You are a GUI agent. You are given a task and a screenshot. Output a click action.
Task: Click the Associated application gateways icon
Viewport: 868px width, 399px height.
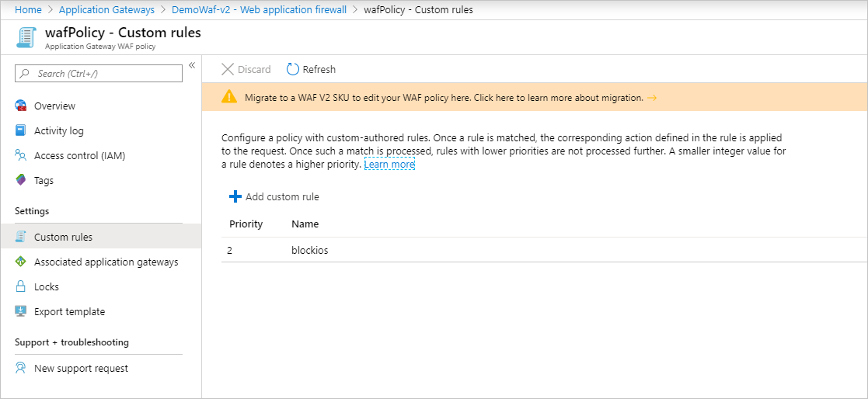(21, 262)
